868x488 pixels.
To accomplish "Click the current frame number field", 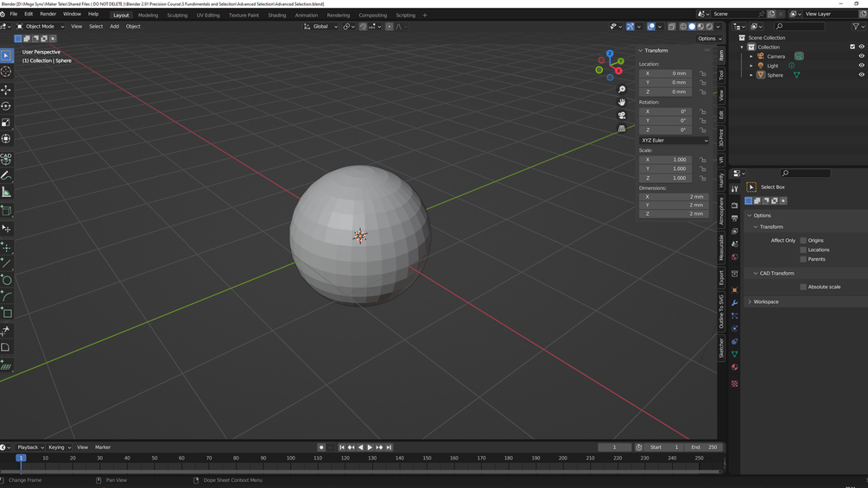I will pos(614,447).
